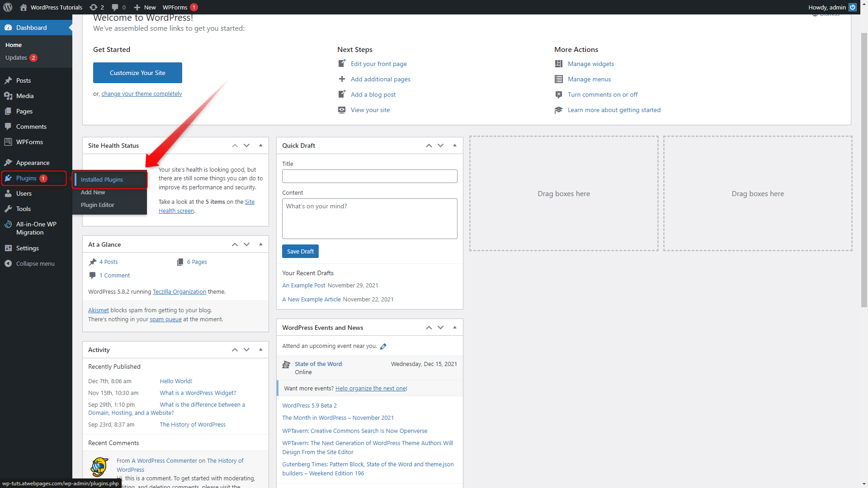Collapse the Quick Draft panel
This screenshot has height=488, width=868.
click(455, 145)
